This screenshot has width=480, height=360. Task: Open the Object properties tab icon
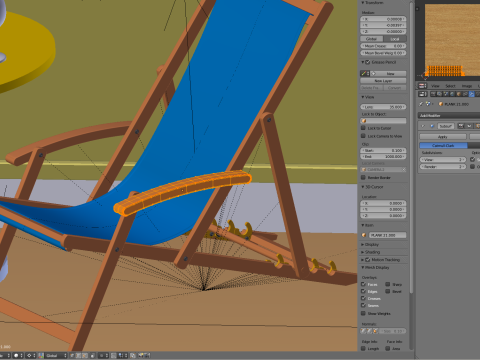point(459,94)
